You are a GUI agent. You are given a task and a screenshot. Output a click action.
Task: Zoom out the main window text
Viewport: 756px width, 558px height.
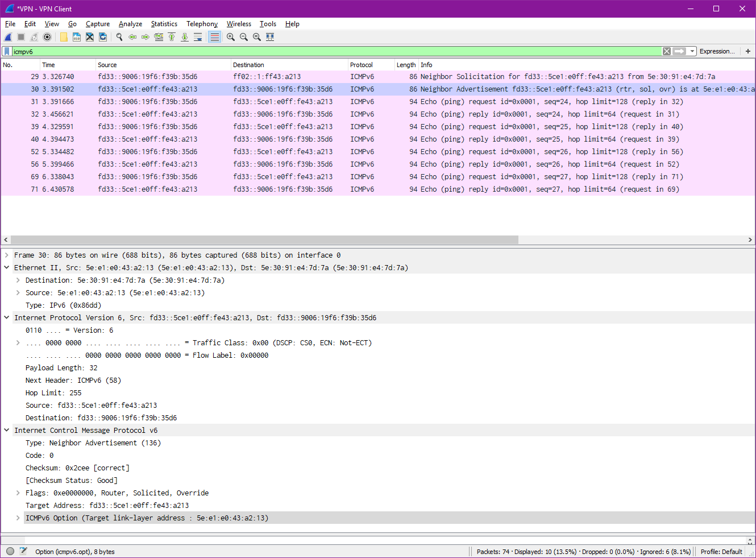click(x=244, y=37)
